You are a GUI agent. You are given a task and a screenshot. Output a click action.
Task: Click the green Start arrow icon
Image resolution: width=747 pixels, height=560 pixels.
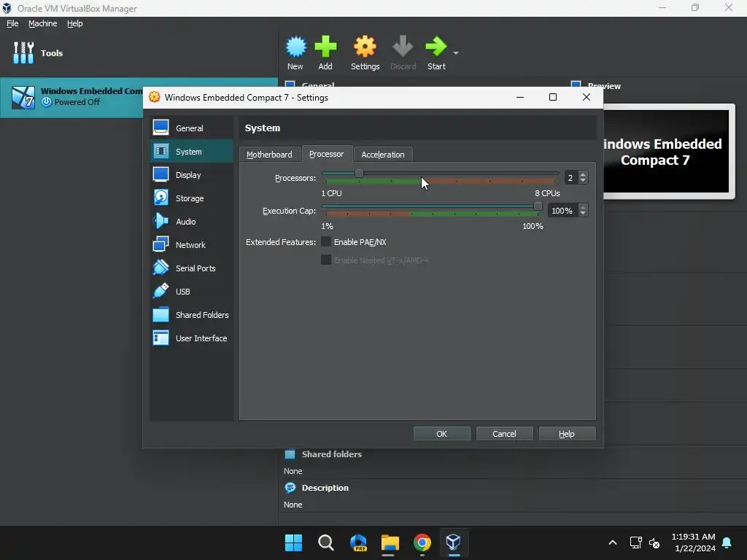click(436, 47)
